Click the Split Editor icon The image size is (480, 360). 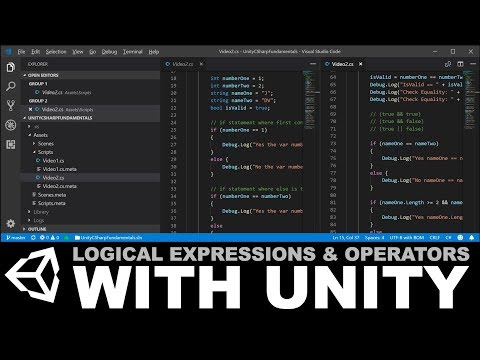pos(460,64)
